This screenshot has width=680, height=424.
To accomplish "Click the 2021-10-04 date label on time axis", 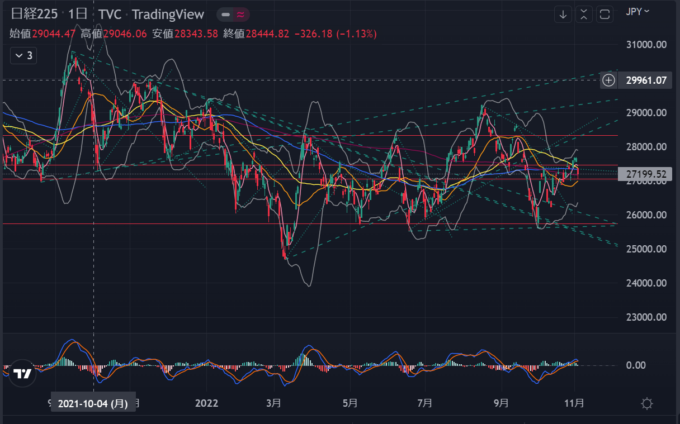I will (92, 404).
